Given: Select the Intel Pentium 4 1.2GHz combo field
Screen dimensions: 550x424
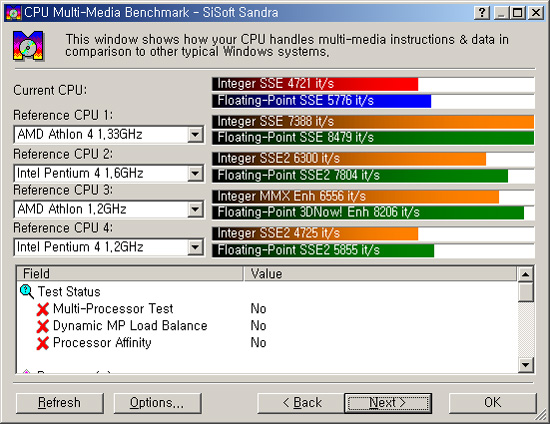Looking at the screenshot, I should 108,247.
